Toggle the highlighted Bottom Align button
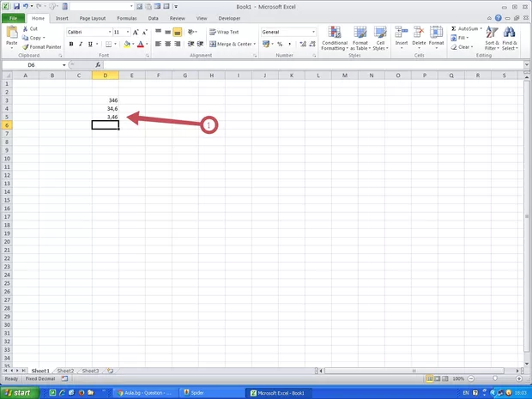Image resolution: width=532 pixels, height=399 pixels. point(177,32)
